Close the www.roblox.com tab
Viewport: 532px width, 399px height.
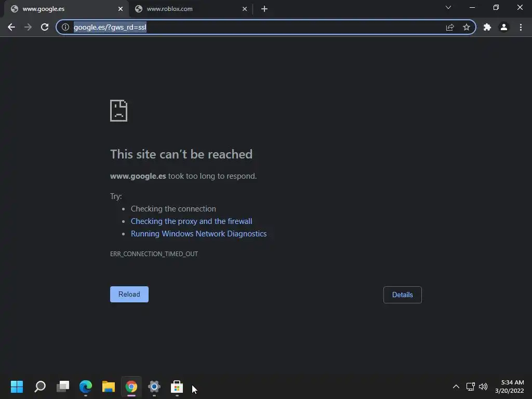[x=245, y=9]
